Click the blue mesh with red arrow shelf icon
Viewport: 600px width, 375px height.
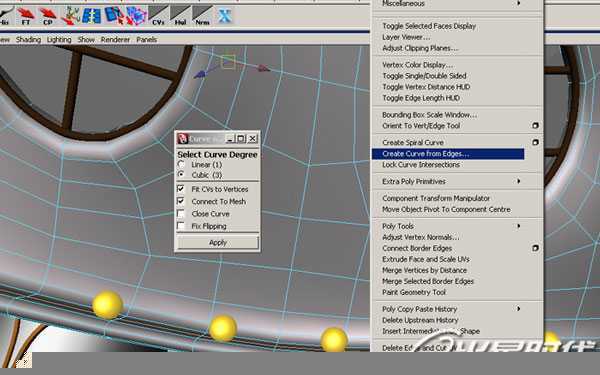[x=114, y=16]
